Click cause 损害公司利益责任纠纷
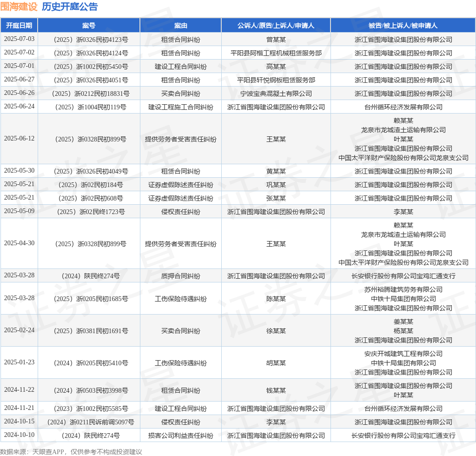The height and width of the screenshot is (456, 476). point(181,436)
